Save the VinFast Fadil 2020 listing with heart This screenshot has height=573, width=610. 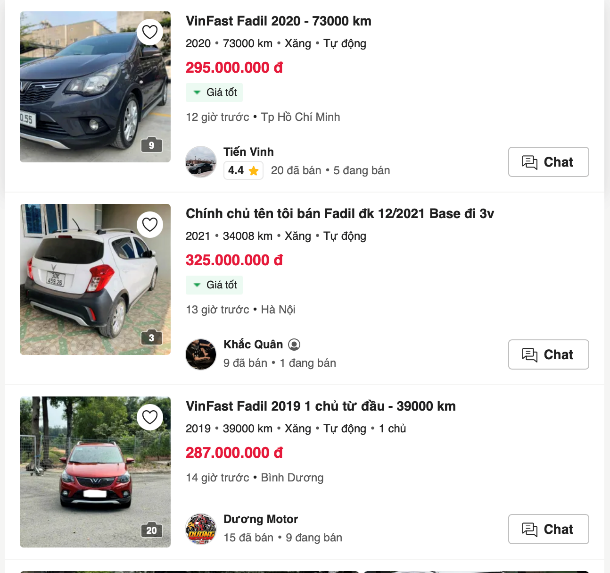click(150, 32)
